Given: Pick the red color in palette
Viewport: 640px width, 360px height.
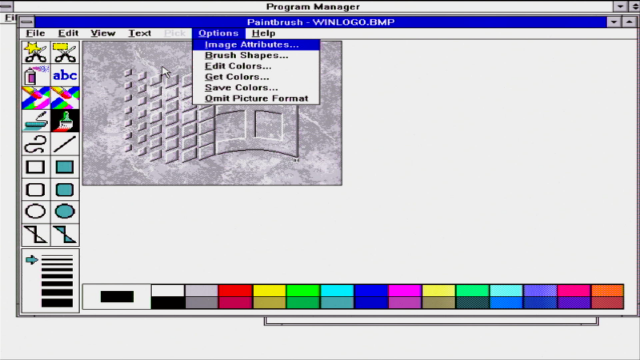Looking at the screenshot, I should (235, 290).
